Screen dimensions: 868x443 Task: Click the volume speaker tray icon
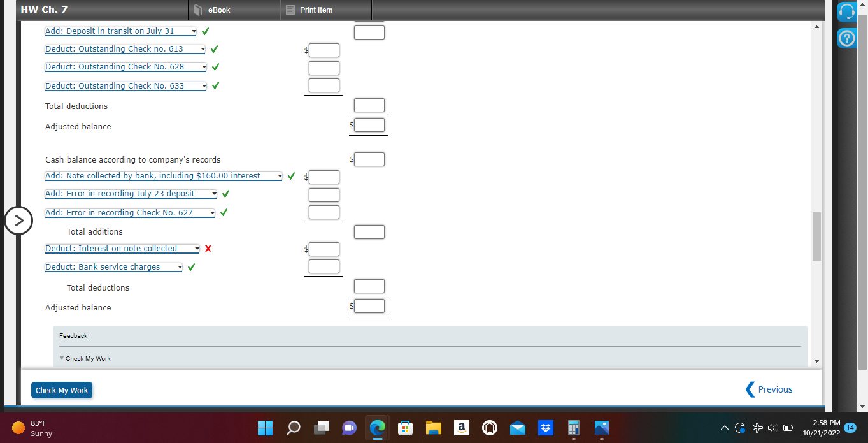pyautogui.click(x=773, y=428)
